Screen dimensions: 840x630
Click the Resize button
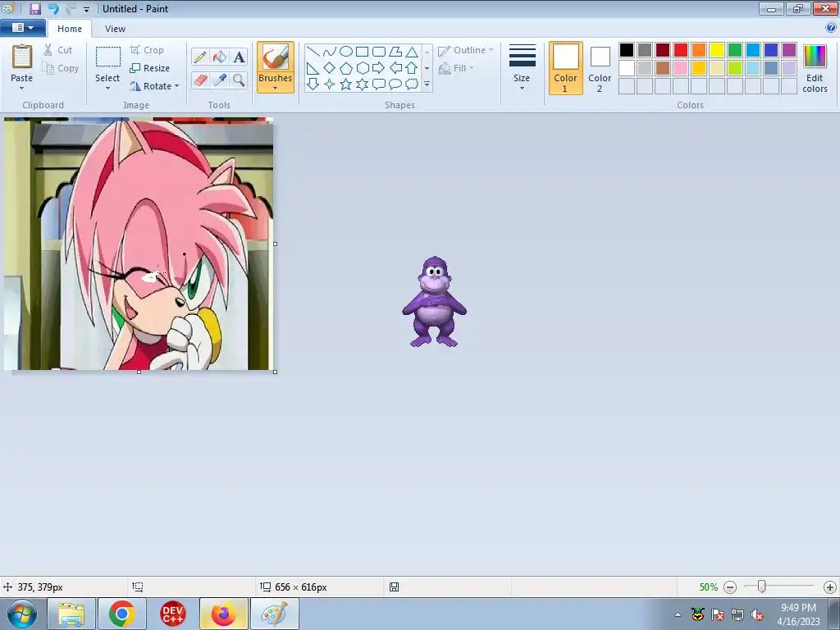[x=150, y=68]
